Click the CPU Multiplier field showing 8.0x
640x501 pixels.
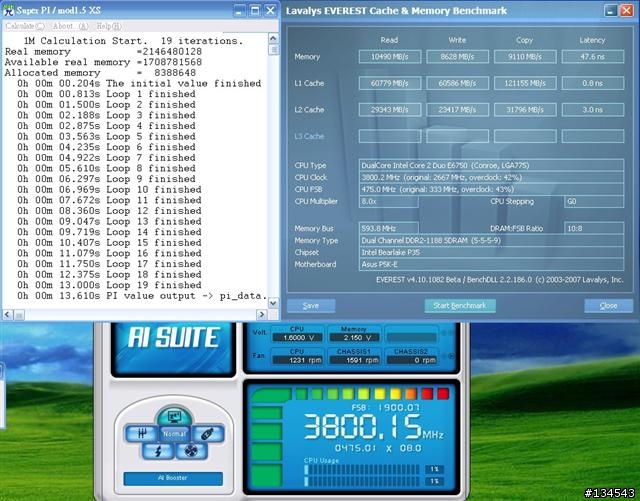point(389,201)
